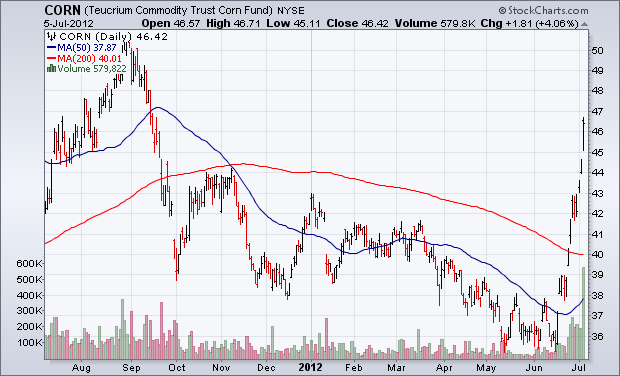Screen dimensions: 620x376
Task: Click the 48 price label on right axis
Action: coord(597,91)
